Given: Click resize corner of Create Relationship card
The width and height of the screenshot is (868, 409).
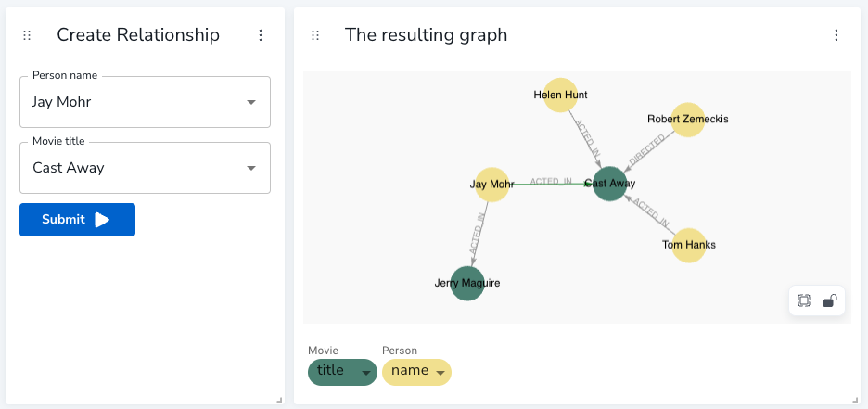Looking at the screenshot, I should click(x=279, y=400).
